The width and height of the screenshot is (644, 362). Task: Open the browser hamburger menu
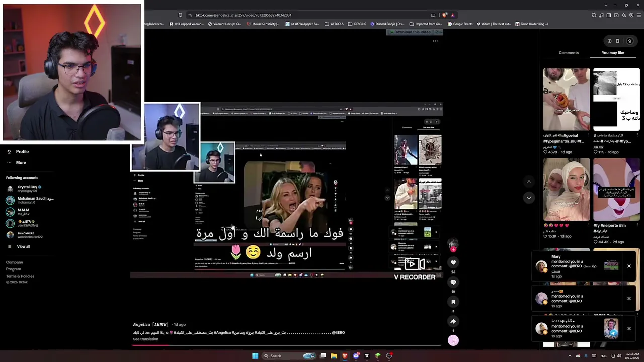639,15
